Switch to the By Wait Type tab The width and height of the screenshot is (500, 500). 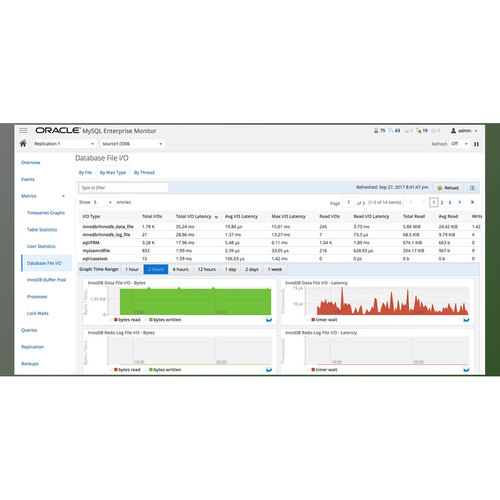[113, 172]
